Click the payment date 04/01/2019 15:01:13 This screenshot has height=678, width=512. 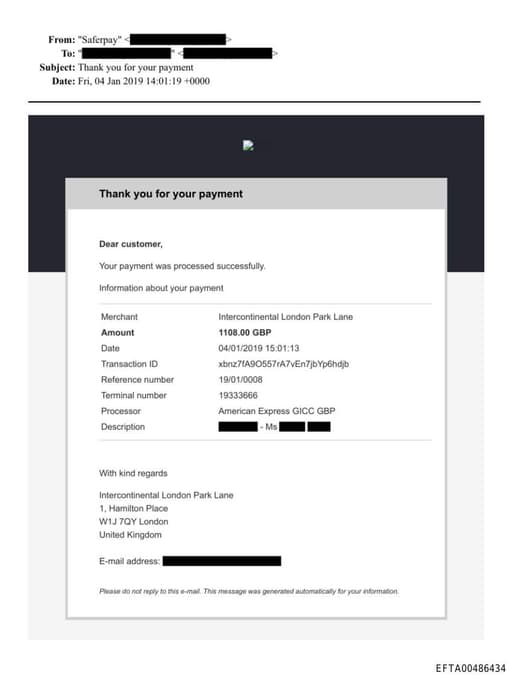click(x=259, y=348)
